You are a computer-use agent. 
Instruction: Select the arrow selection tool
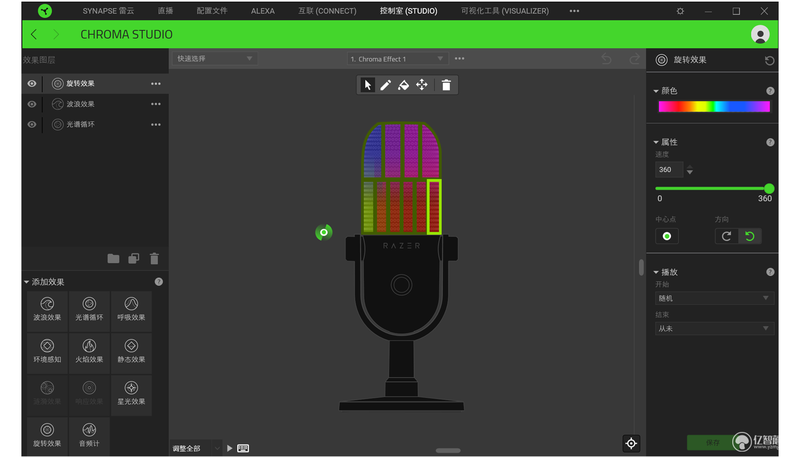[x=367, y=85]
